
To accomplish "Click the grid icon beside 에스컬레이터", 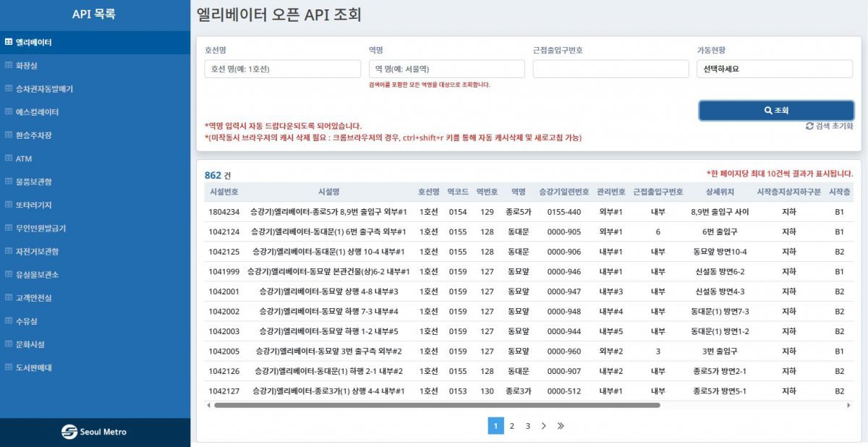I will (x=9, y=112).
